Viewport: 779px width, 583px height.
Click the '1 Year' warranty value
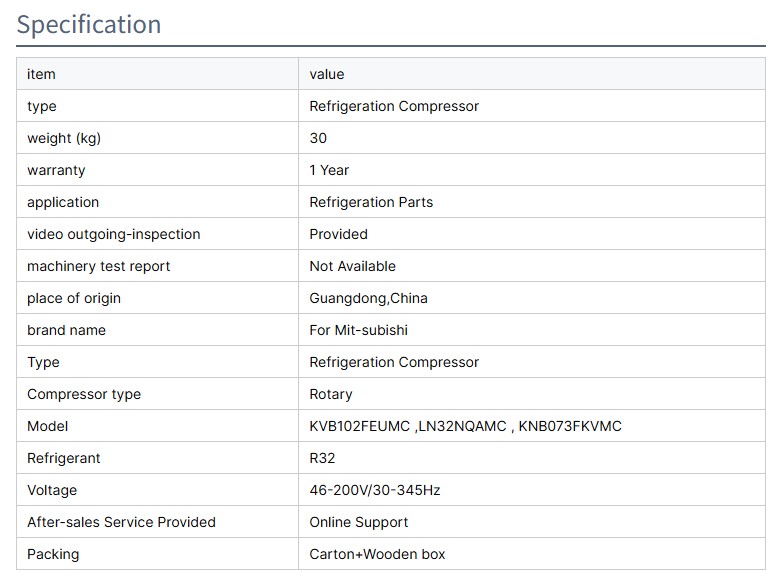click(x=329, y=170)
